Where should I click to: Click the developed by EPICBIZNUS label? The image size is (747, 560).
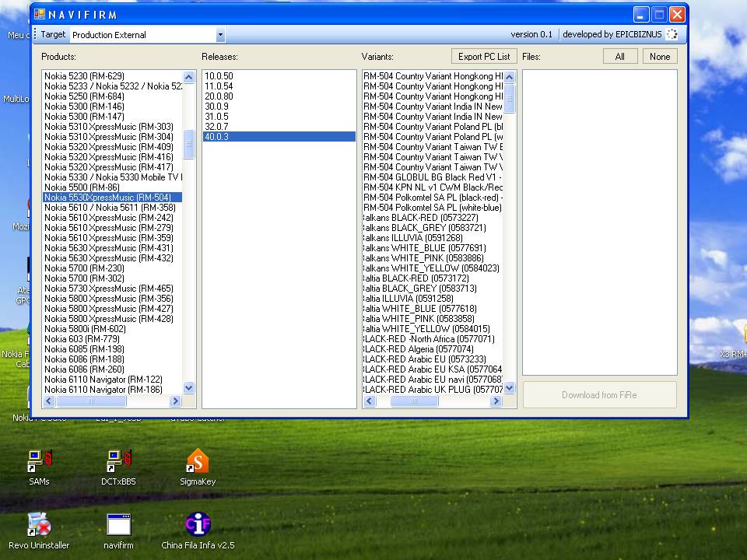[612, 34]
